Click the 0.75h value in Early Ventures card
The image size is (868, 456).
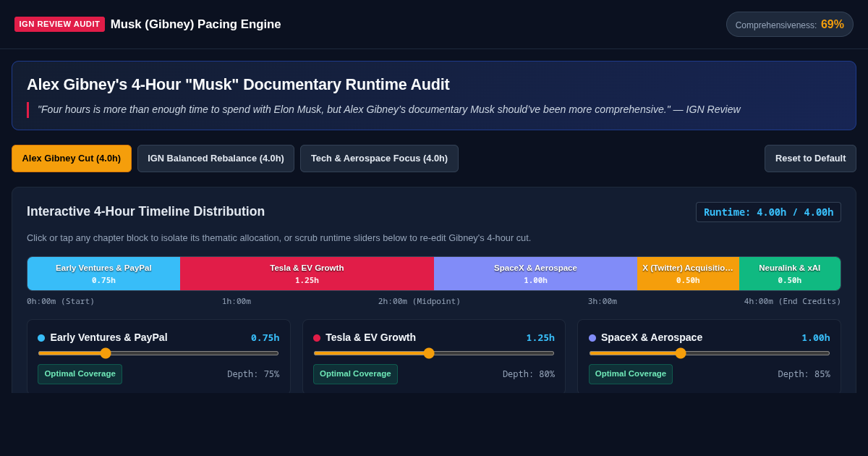coord(265,337)
